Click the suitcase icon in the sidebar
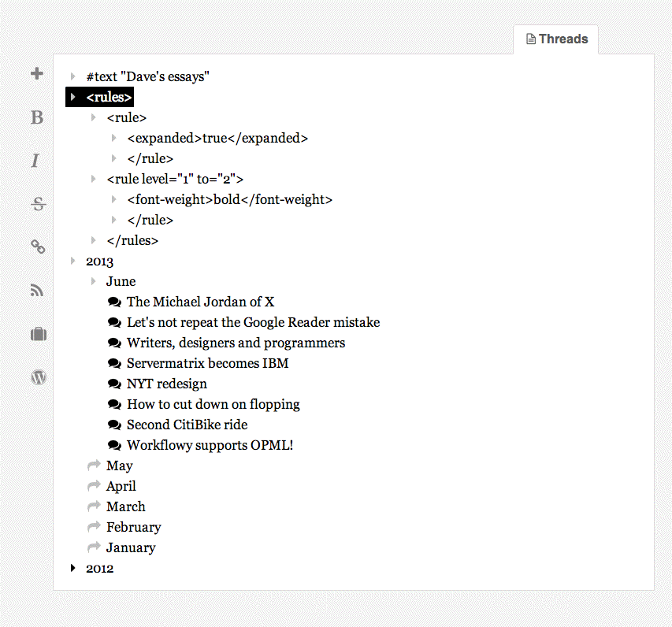 coord(38,334)
